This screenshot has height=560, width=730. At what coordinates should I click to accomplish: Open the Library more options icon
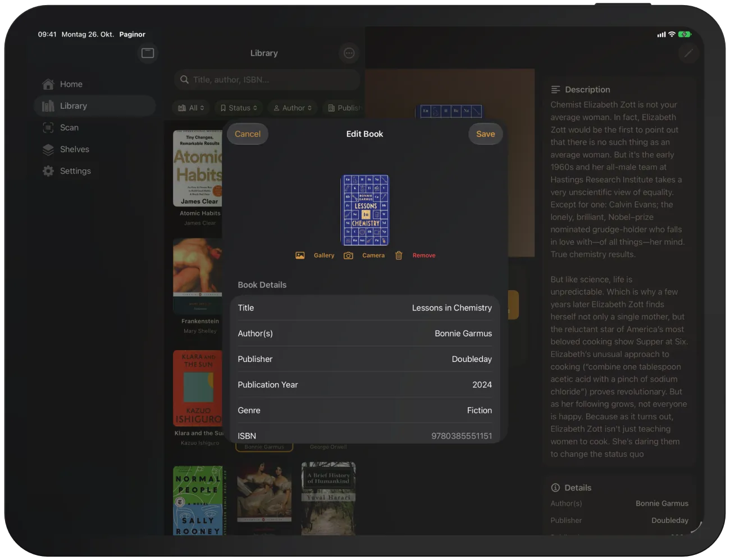349,53
